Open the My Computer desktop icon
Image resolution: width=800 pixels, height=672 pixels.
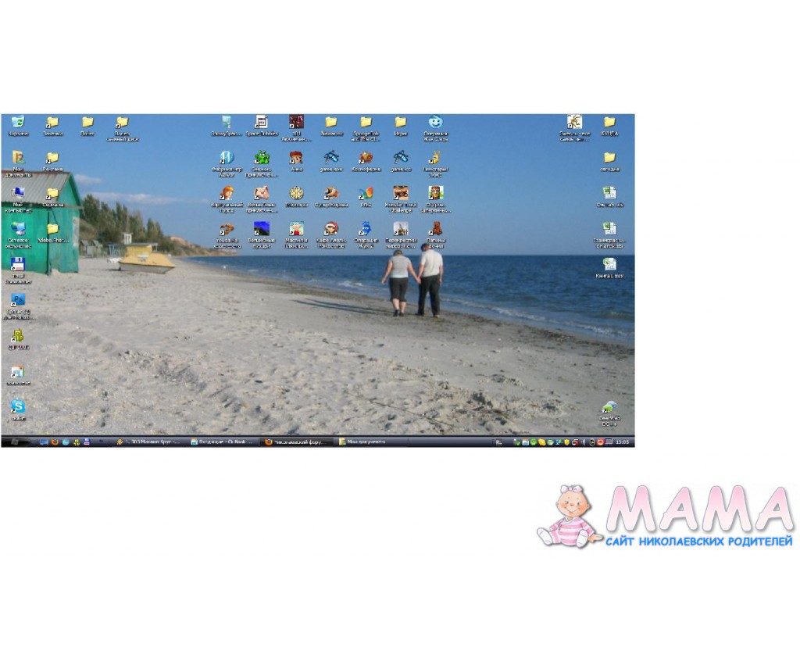pyautogui.click(x=17, y=193)
